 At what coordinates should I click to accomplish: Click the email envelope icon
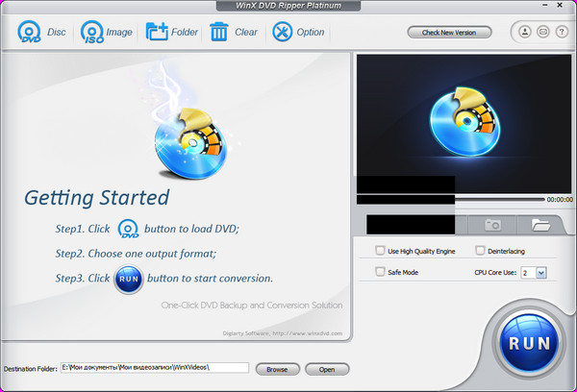click(x=543, y=32)
